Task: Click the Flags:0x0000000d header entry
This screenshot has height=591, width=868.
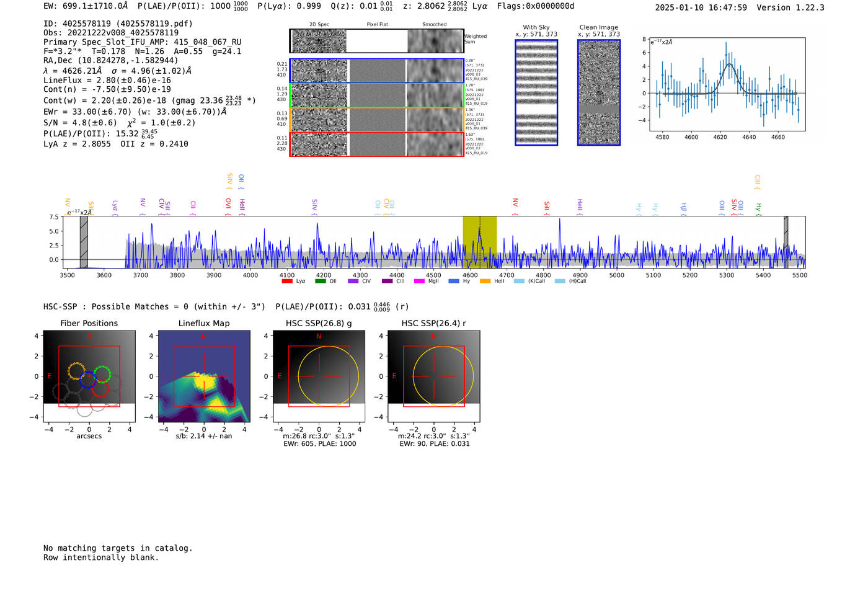Action: pyautogui.click(x=536, y=6)
